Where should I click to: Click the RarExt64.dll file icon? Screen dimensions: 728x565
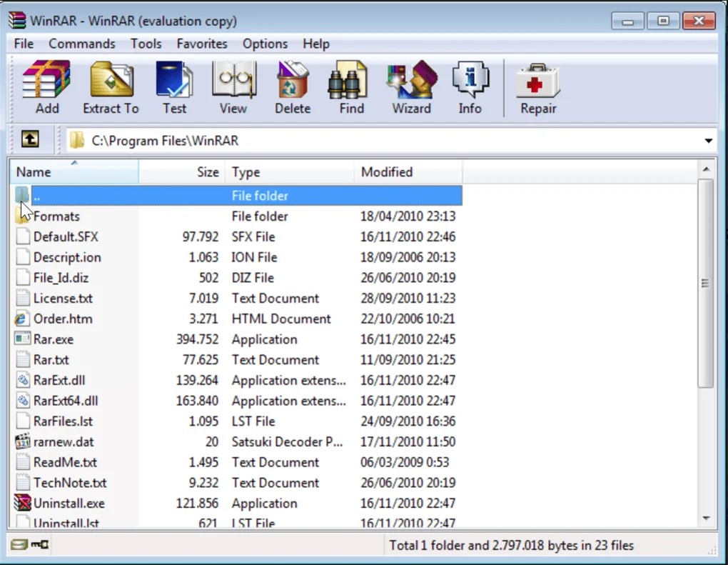click(x=22, y=401)
